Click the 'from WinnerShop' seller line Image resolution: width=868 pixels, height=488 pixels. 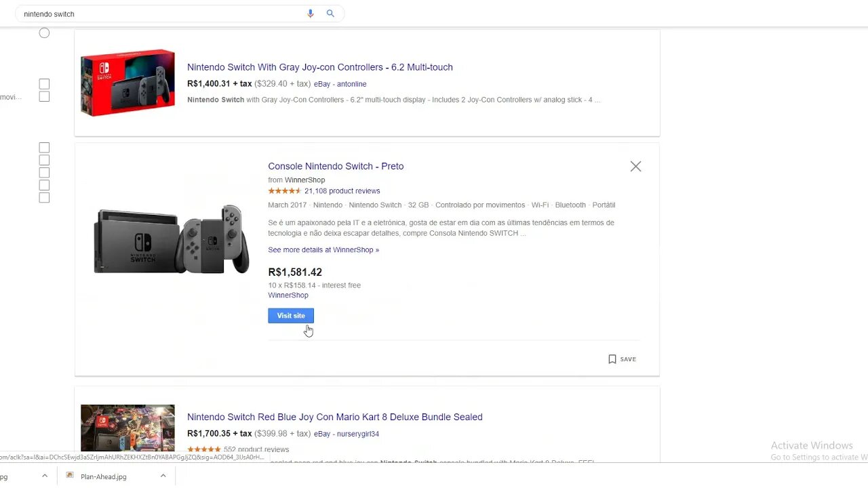tap(296, 180)
